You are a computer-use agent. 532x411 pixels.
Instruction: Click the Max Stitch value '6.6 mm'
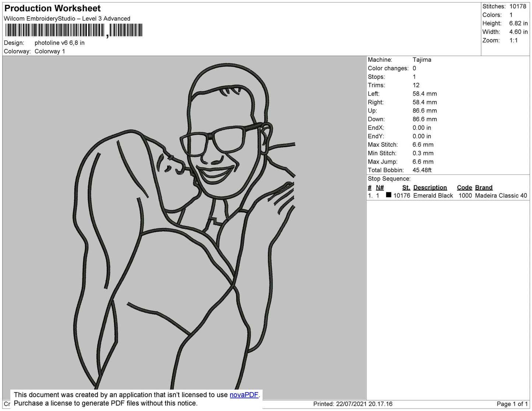click(x=423, y=145)
